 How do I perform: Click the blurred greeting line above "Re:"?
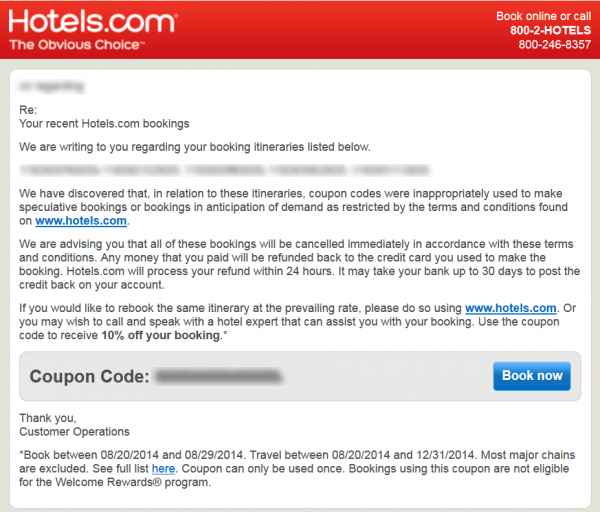point(48,88)
